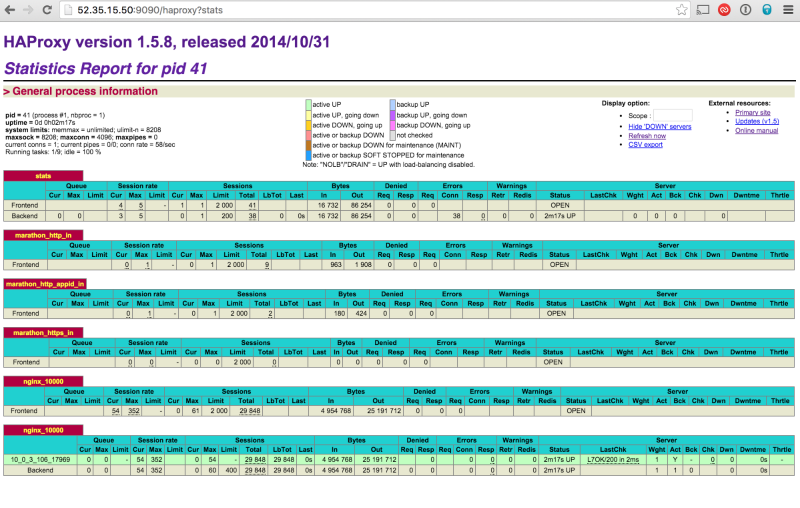The height and width of the screenshot is (508, 800).
Task: Click L7OK/200 in 2ms LastChk value
Action: [613, 460]
